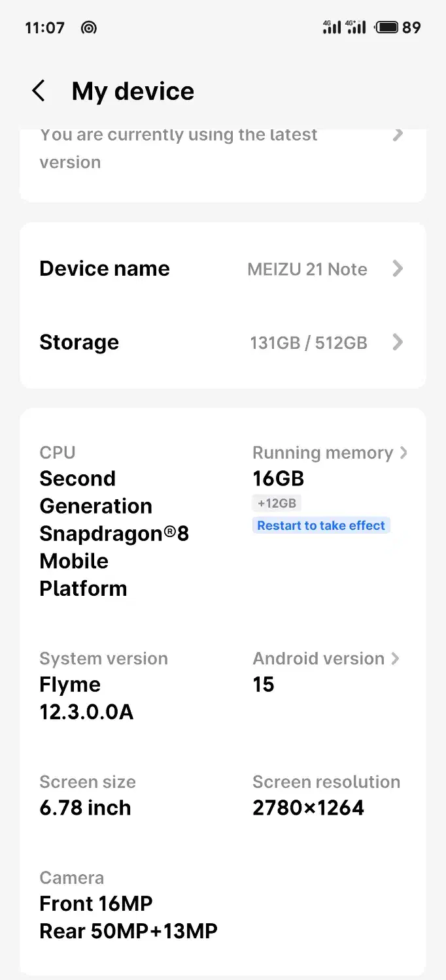The image size is (446, 980).
Task: Tap the hotspot icon in status bar
Action: click(88, 27)
